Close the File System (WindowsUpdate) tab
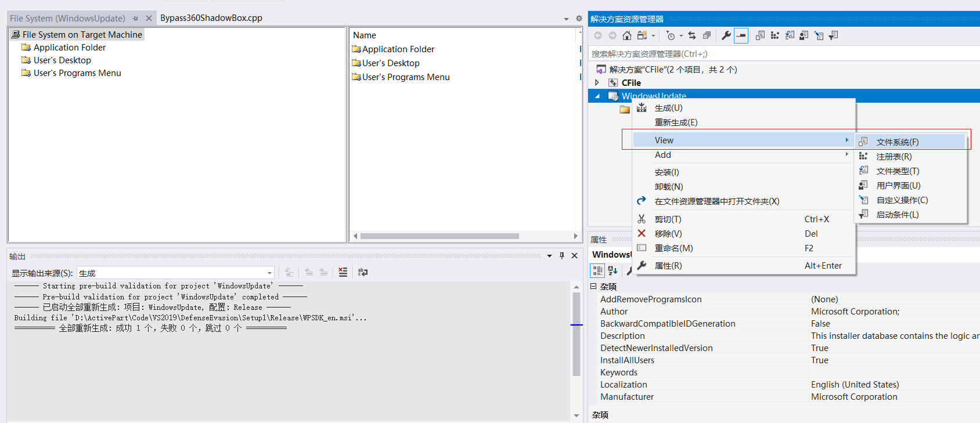Screen dimensions: 980x423 click(149, 19)
